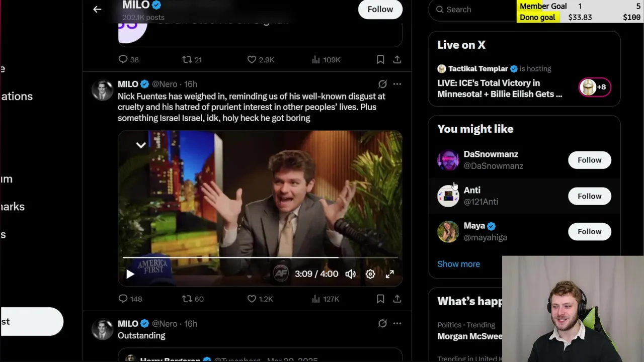Share the post with 109K views
Viewport: 644px width, 362px height.
tap(397, 59)
